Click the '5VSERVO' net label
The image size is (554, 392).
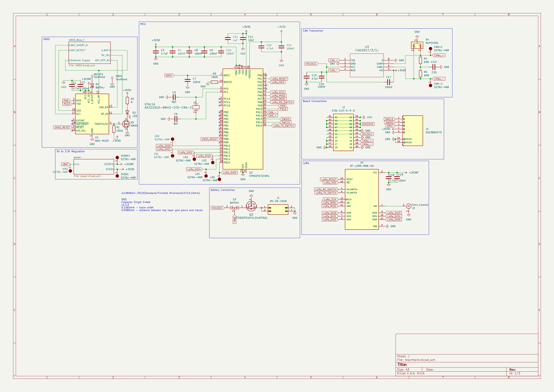click(x=368, y=124)
